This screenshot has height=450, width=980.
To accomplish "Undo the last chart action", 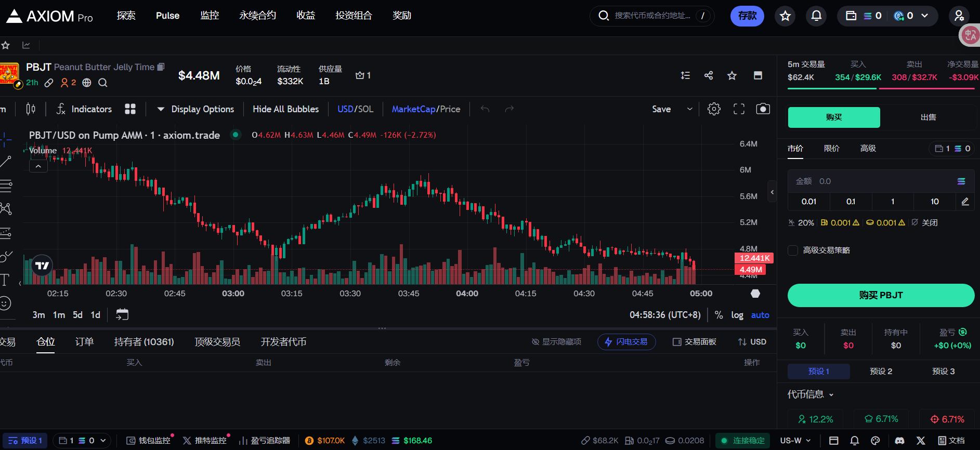I will pos(485,109).
